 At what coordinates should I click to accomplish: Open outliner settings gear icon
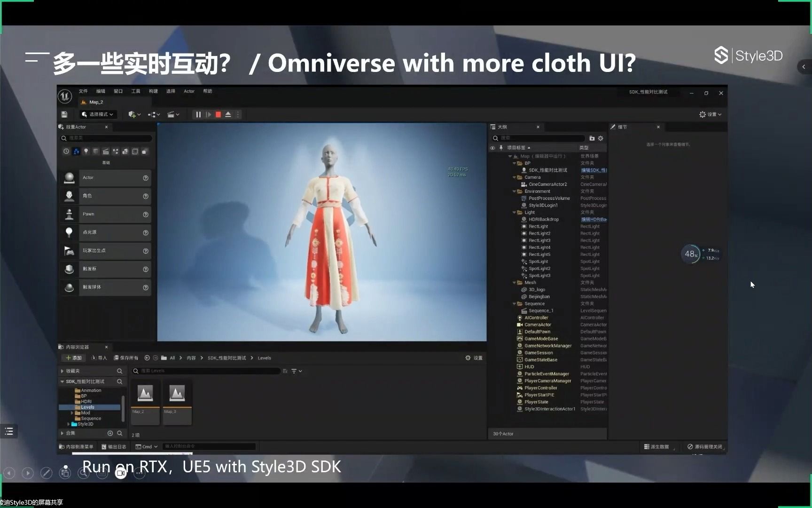click(x=601, y=138)
